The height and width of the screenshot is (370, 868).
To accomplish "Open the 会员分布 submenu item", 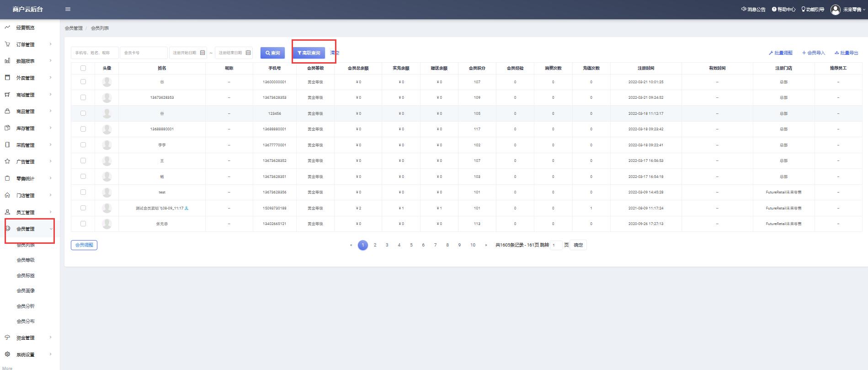I will tap(26, 321).
